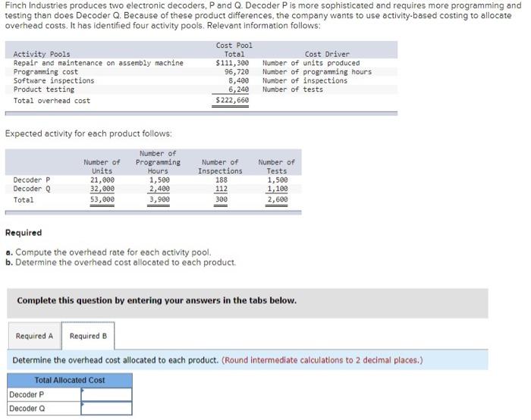Click the 'Required' heading

[24, 233]
